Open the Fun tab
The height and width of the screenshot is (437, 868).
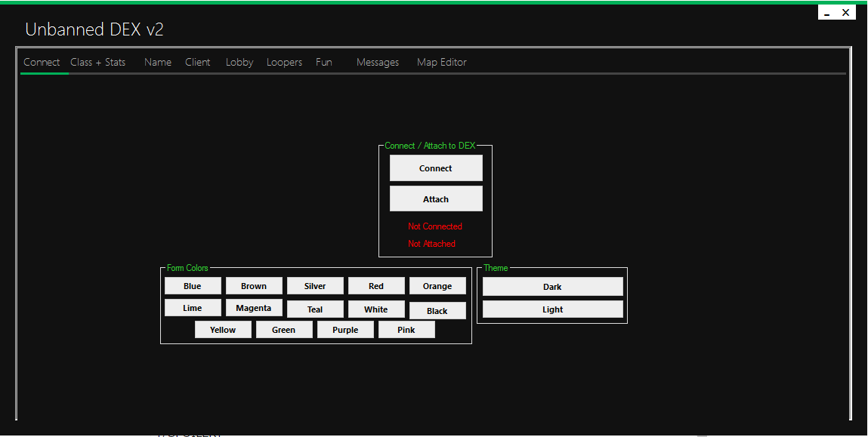(324, 62)
